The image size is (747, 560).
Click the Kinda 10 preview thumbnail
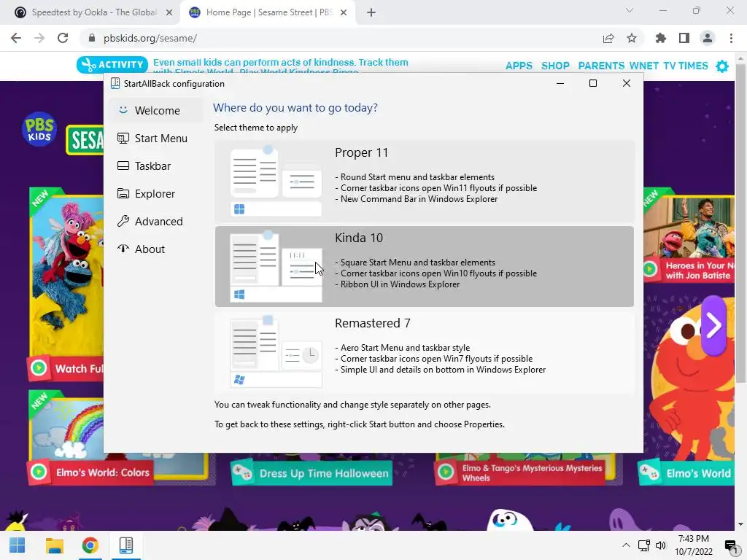click(276, 266)
